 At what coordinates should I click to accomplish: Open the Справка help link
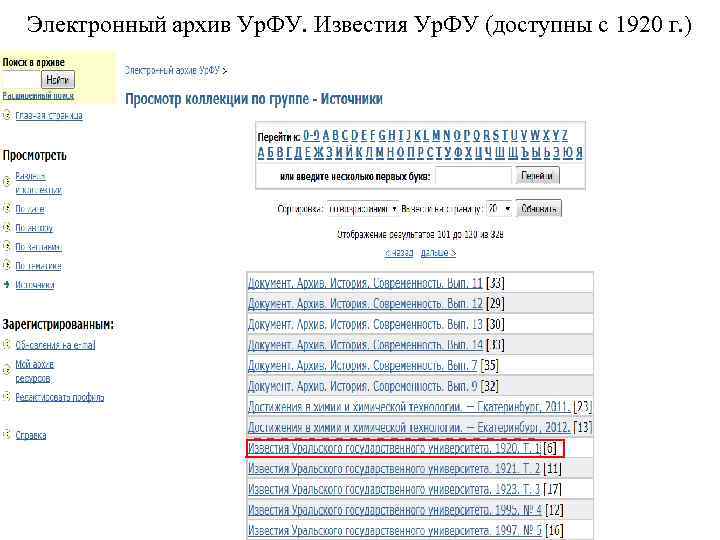pos(31,435)
